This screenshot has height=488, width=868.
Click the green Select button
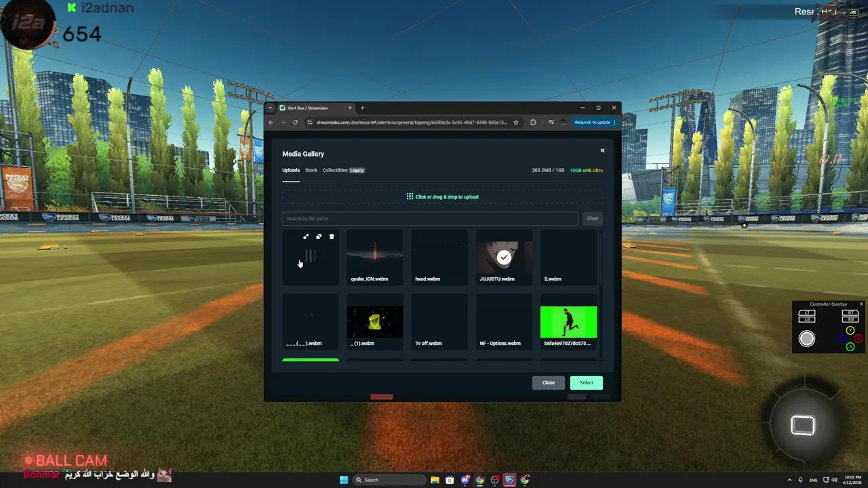click(x=587, y=383)
